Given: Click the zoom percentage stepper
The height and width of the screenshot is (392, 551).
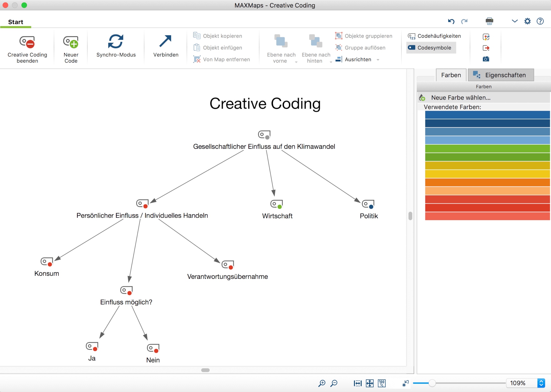Looking at the screenshot, I should coord(541,383).
